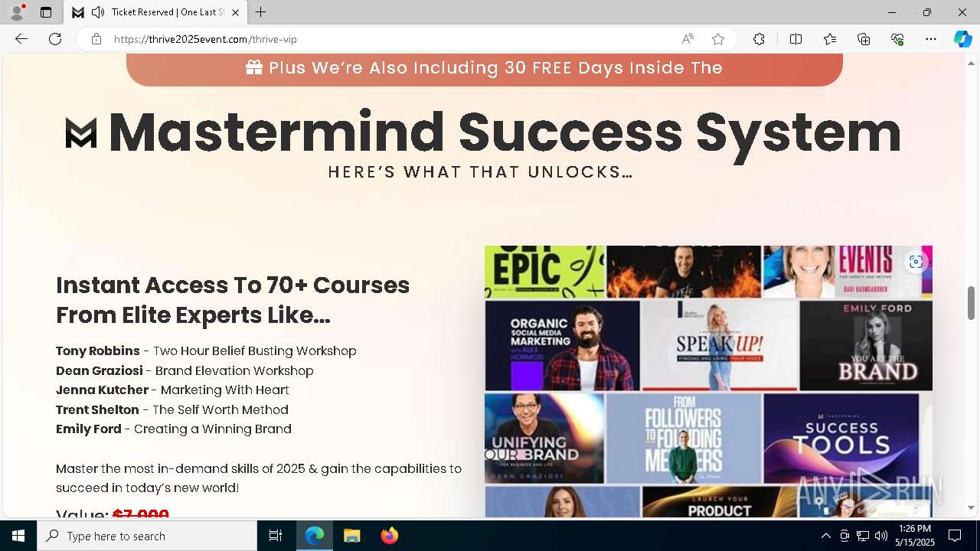Open Task View on taskbar
The width and height of the screenshot is (980, 551).
click(276, 536)
